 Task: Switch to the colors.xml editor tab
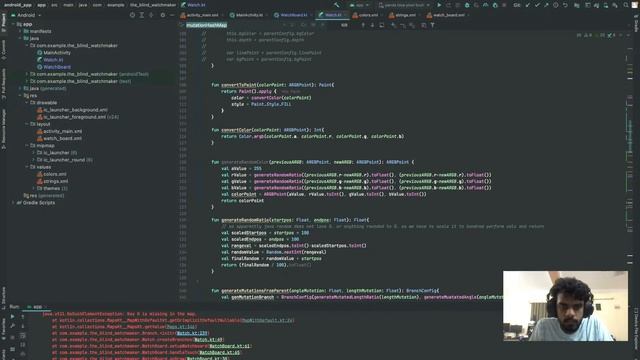367,15
